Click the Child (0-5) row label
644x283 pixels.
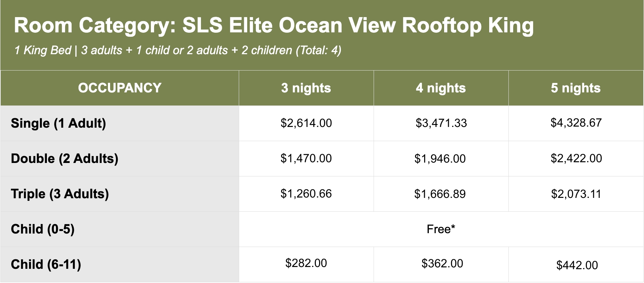coord(43,229)
